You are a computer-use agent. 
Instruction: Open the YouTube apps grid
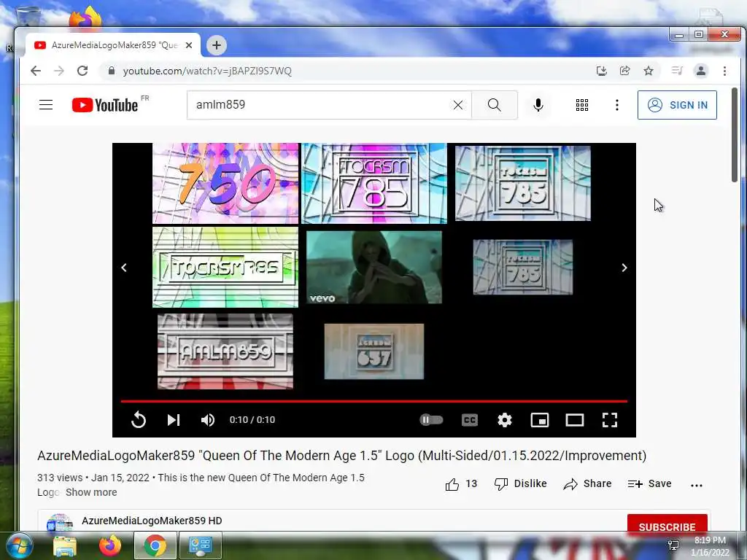pos(581,105)
